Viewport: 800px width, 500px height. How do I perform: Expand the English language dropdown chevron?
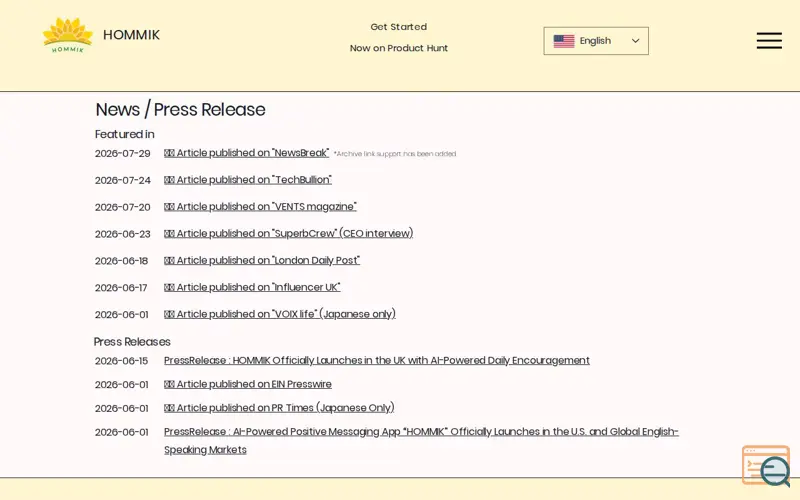[x=635, y=41]
